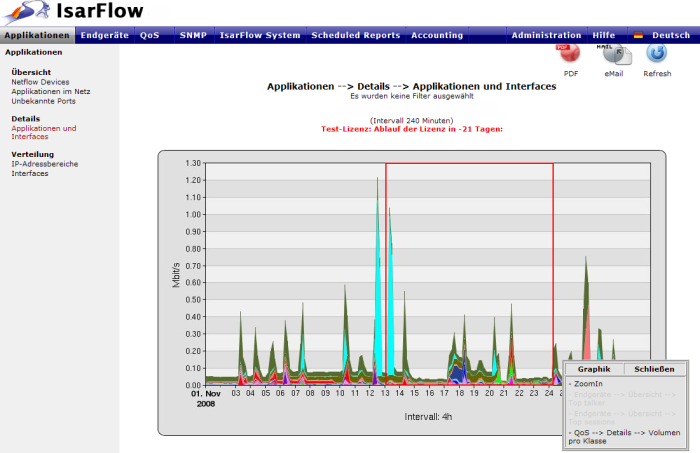Open the Unbekannte Ports link
This screenshot has height=453, width=700.
[43, 101]
